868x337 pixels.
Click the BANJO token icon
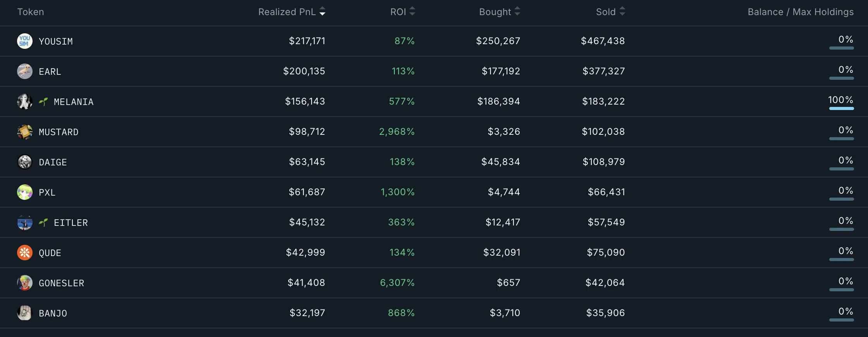(25, 313)
